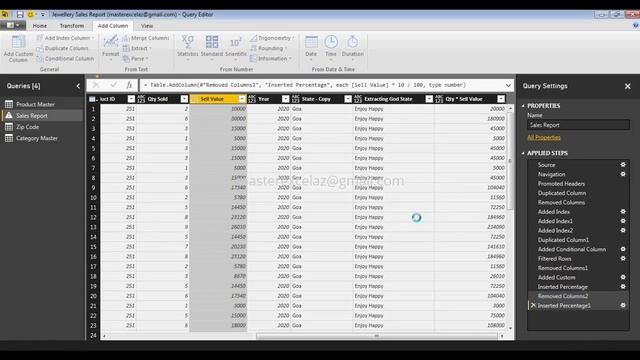Viewport: 640px width, 360px height.
Task: Open settings gear for Navigation step
Action: (623, 174)
